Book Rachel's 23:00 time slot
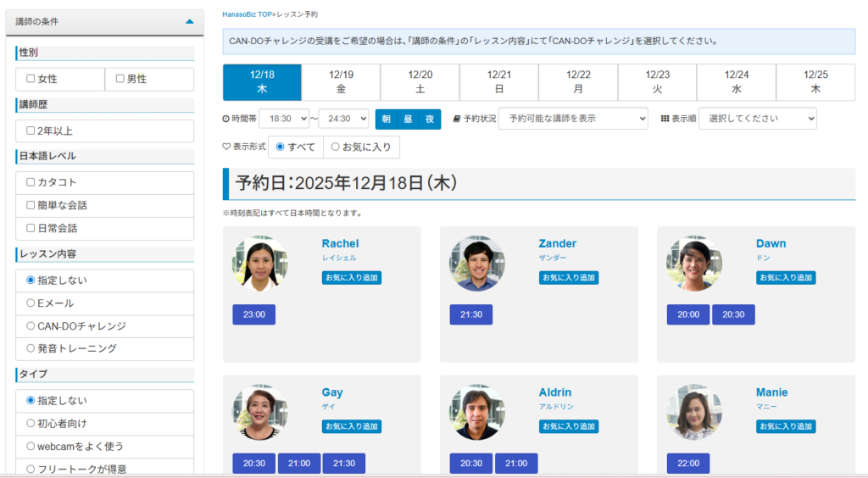This screenshot has width=868, height=478. (x=254, y=314)
